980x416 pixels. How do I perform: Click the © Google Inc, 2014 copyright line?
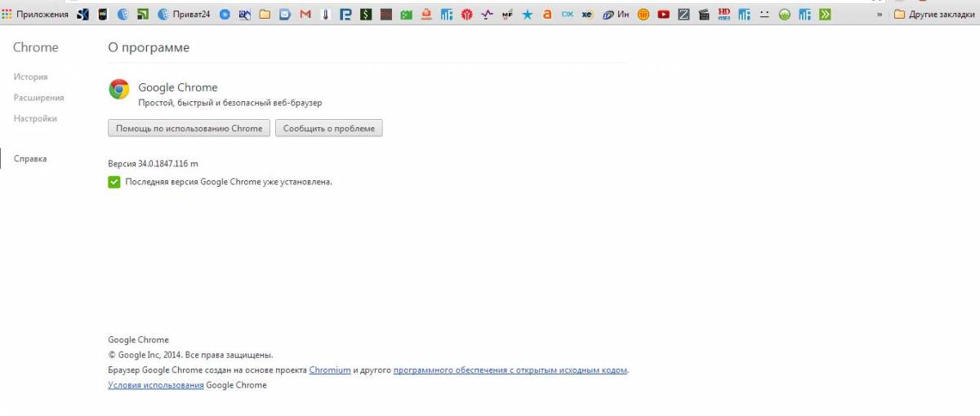[x=190, y=355]
